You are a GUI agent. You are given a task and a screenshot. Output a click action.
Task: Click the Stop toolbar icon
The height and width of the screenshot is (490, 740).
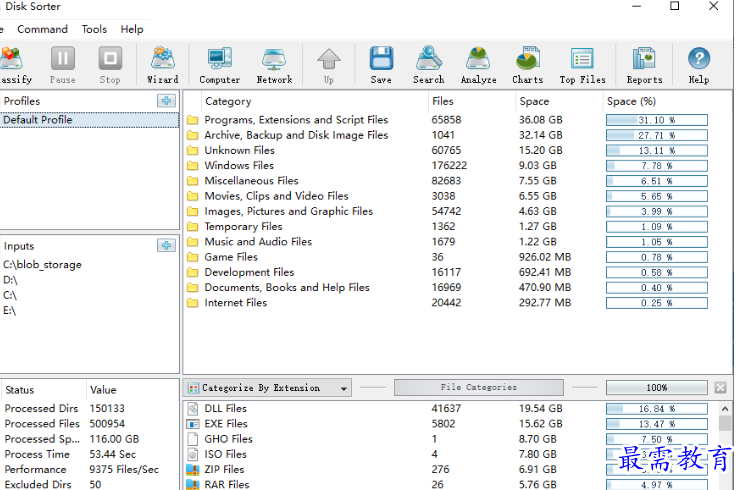(110, 65)
